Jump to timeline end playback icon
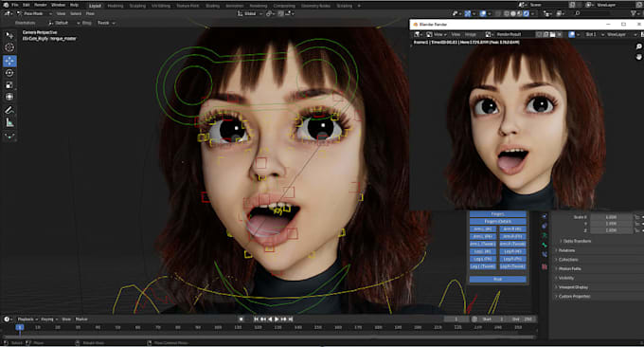The image size is (644, 347). point(291,320)
